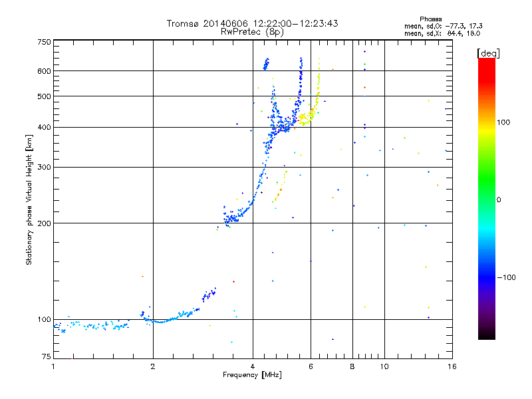532x399 pixels.
Task: Click the yellow X-mode trace cluster near 6 MHz
Action: (308, 118)
